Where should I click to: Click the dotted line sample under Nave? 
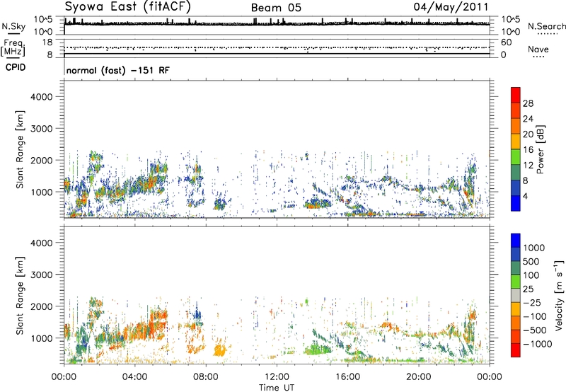coord(538,57)
